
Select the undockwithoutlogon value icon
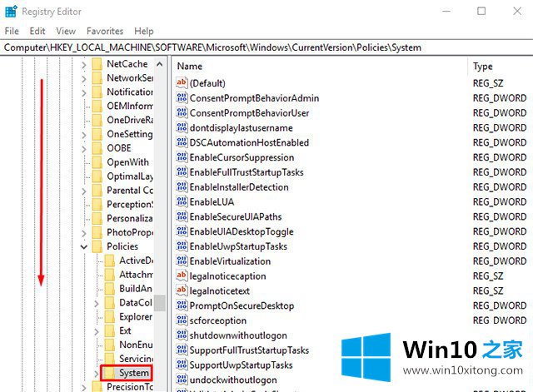[182, 380]
